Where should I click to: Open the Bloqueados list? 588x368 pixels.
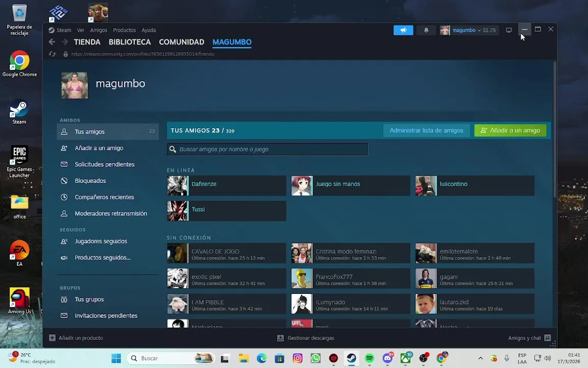pos(108,180)
